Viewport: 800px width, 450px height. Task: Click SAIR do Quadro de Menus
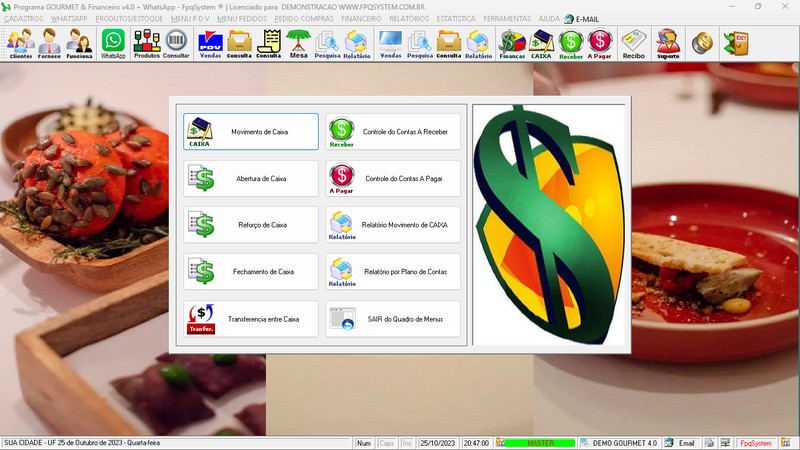[393, 319]
